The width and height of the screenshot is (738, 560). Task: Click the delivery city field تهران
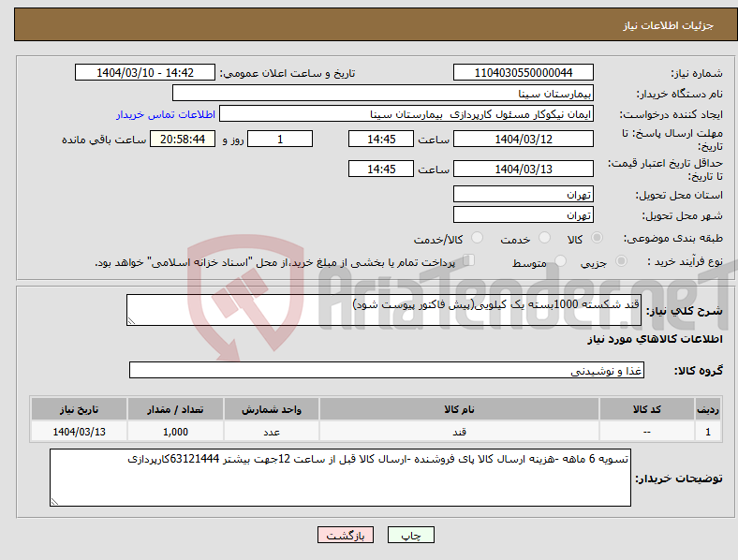[523, 214]
